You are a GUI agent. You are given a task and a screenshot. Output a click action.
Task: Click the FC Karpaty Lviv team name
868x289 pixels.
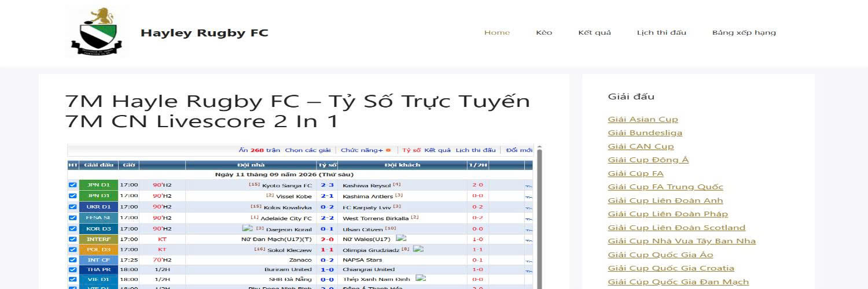pyautogui.click(x=367, y=207)
